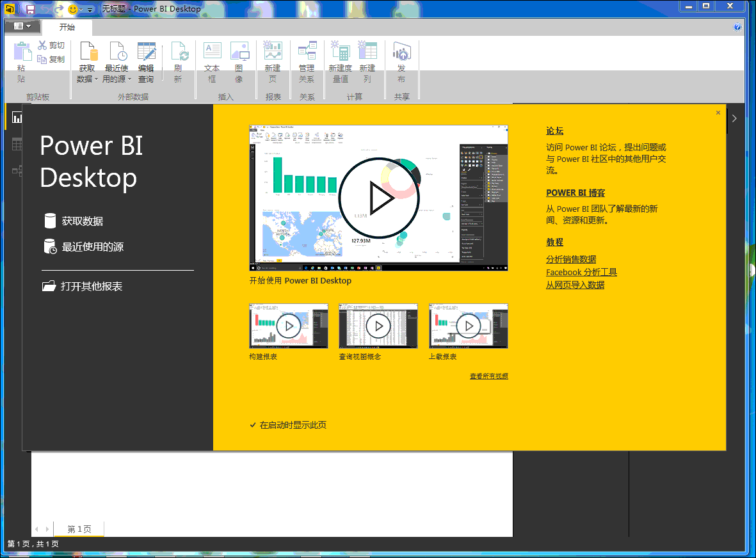Insert an Image (图像)
Image resolution: width=756 pixels, height=558 pixels.
point(239,61)
